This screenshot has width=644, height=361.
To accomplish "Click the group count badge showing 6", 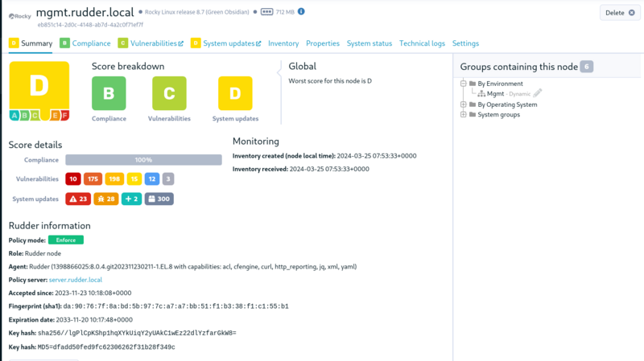I will (587, 67).
